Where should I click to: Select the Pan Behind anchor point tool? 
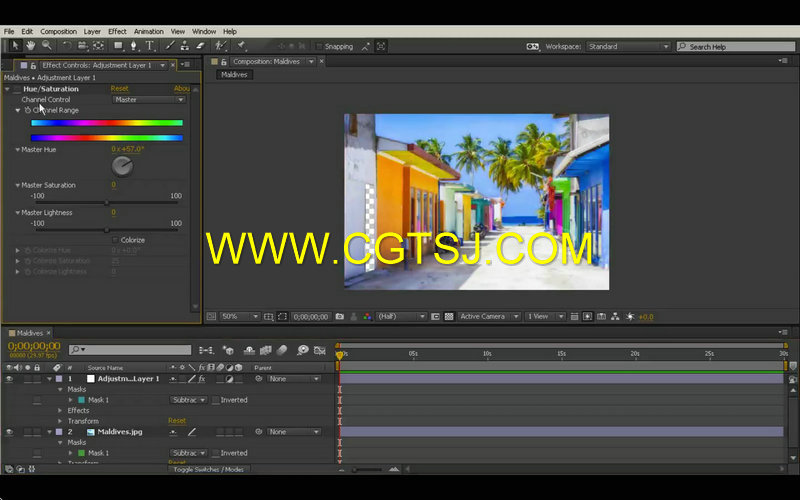pyautogui.click(x=98, y=46)
